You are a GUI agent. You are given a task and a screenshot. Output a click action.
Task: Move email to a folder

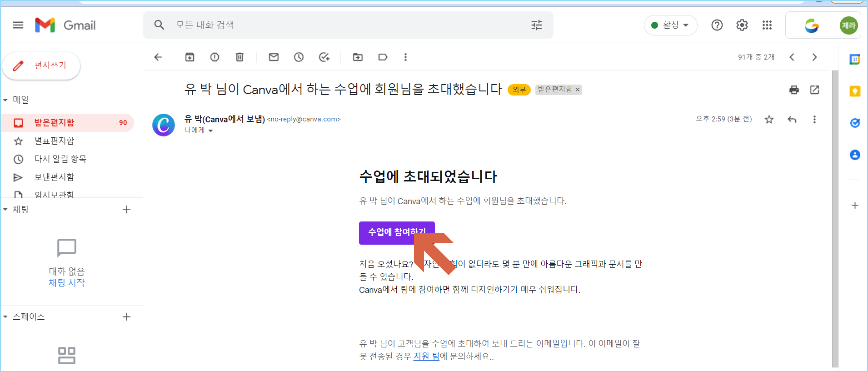tap(358, 57)
